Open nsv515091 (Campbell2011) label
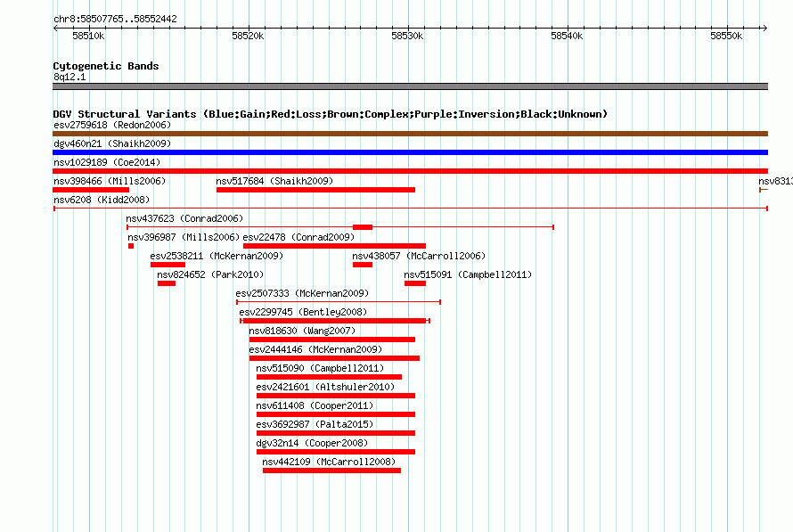The height and width of the screenshot is (532, 793). (468, 274)
